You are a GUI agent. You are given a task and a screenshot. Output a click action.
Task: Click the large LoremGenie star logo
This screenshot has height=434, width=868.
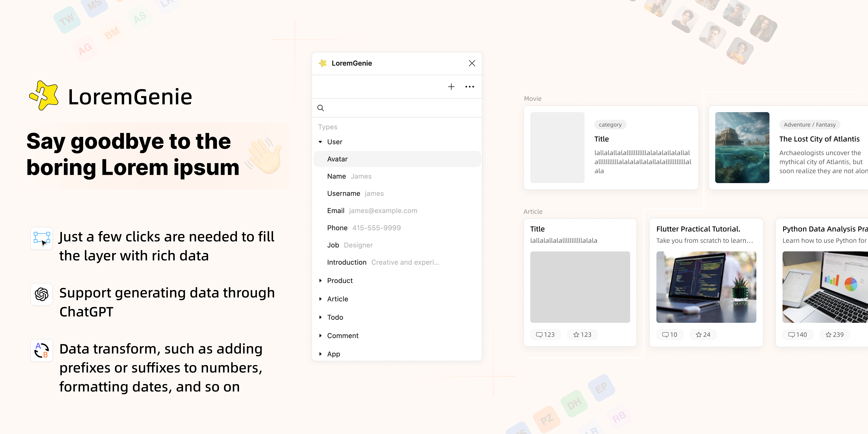tap(44, 95)
